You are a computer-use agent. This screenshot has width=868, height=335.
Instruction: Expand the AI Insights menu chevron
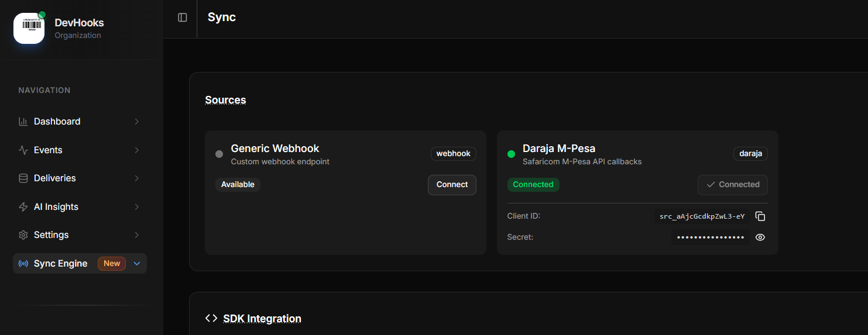pyautogui.click(x=137, y=207)
